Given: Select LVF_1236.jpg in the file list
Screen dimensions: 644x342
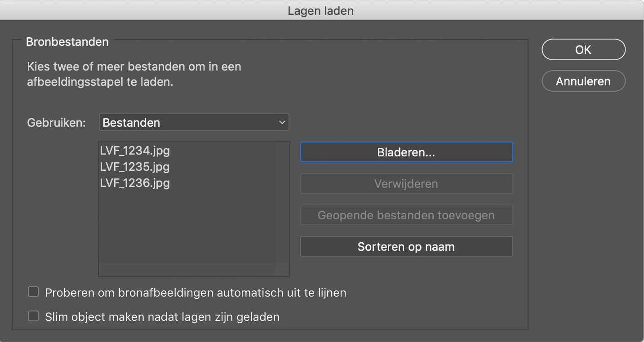Looking at the screenshot, I should [134, 183].
